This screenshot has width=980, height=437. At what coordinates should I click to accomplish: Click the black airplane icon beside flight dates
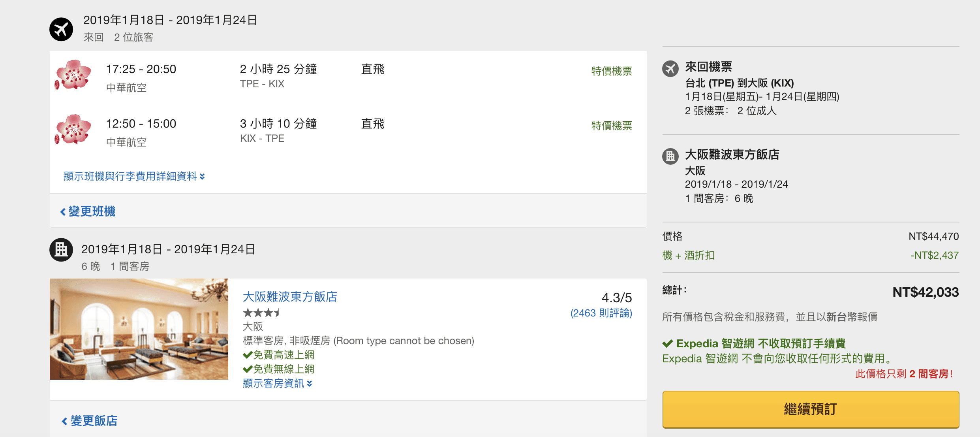coord(61,29)
